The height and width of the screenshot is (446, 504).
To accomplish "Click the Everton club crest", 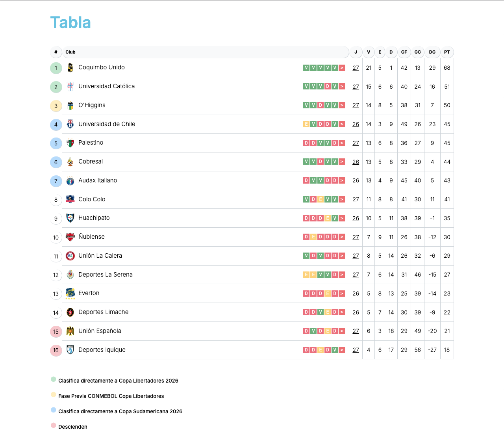I will 70,293.
